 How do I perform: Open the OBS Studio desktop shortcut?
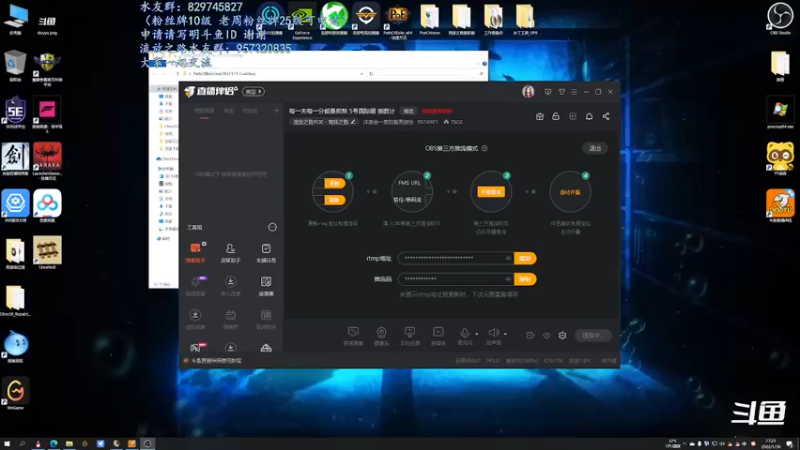780,19
